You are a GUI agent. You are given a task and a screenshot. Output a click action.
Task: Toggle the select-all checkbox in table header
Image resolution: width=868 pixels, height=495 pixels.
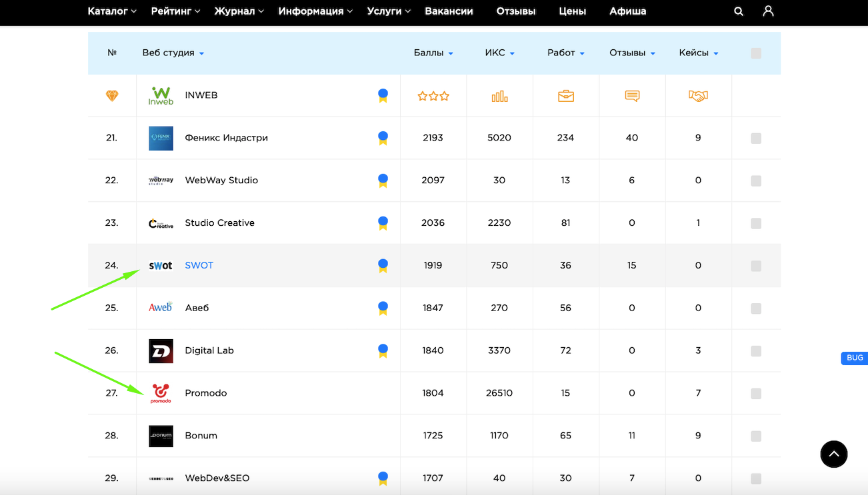[x=756, y=53]
